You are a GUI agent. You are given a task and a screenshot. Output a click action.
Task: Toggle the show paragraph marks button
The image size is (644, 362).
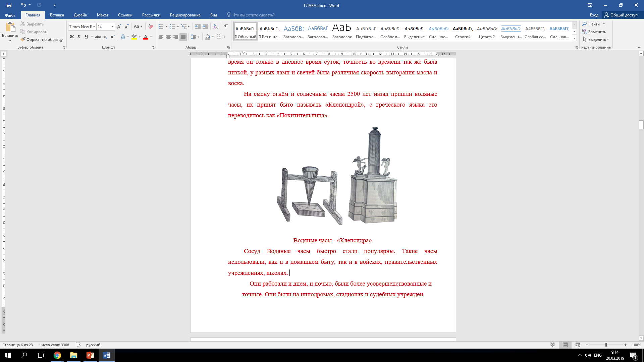(226, 26)
